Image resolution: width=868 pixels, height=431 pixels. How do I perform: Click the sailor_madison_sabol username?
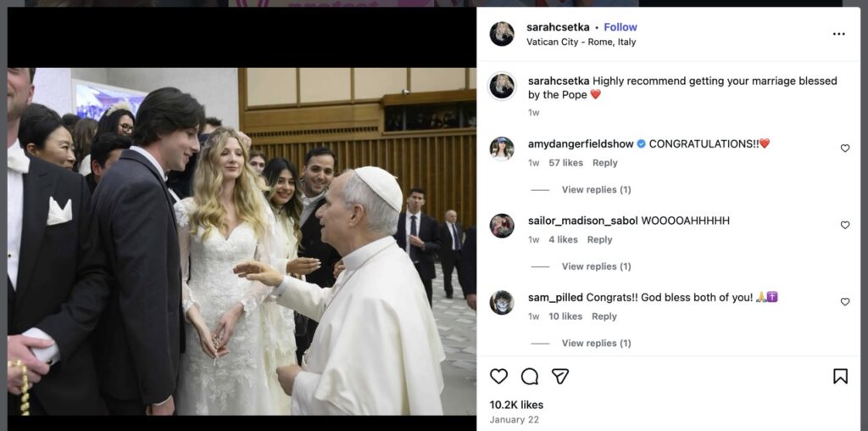tap(581, 221)
